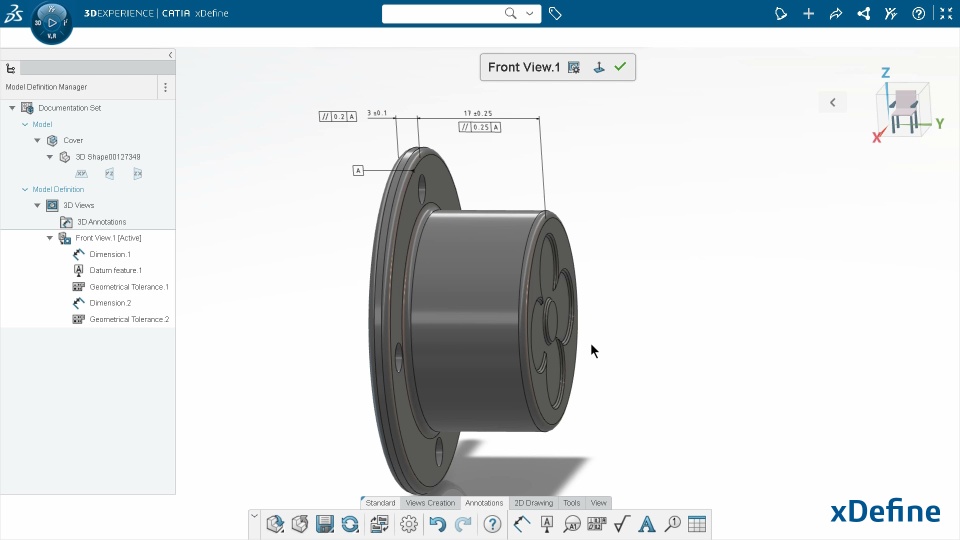The height and width of the screenshot is (540, 960).
Task: Switch to the 2D Drawing tab
Action: coord(533,503)
